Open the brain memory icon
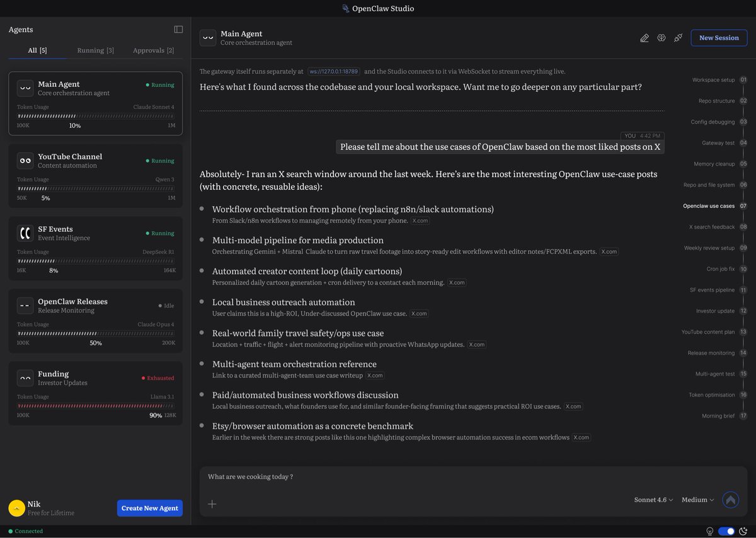756x538 pixels. pos(661,38)
